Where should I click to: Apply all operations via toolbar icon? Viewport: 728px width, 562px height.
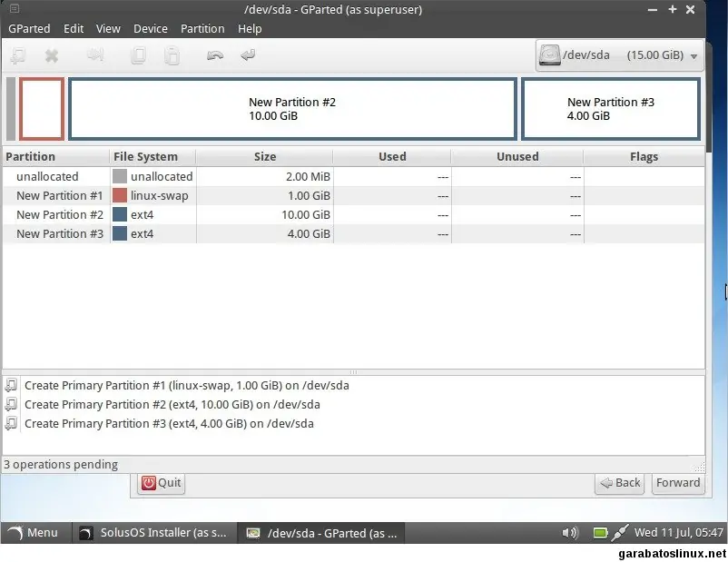(x=248, y=55)
